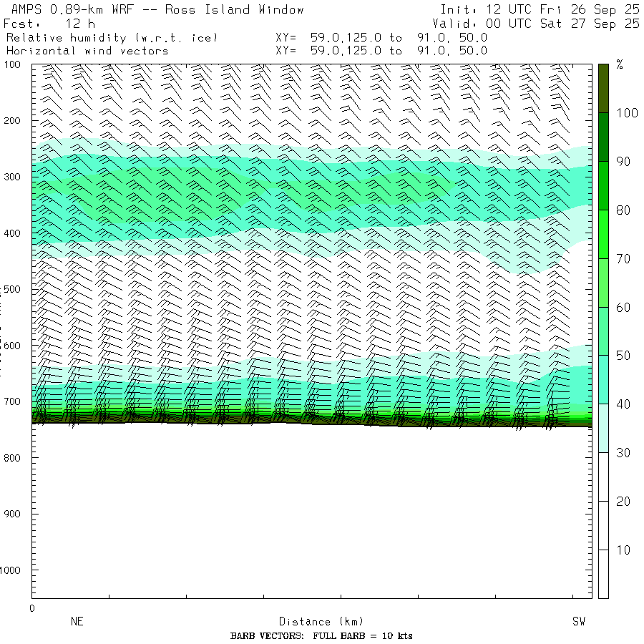The image size is (644, 644).
Task: Click the bright green colorbar segment between 70 and 80
Action: pos(603,234)
